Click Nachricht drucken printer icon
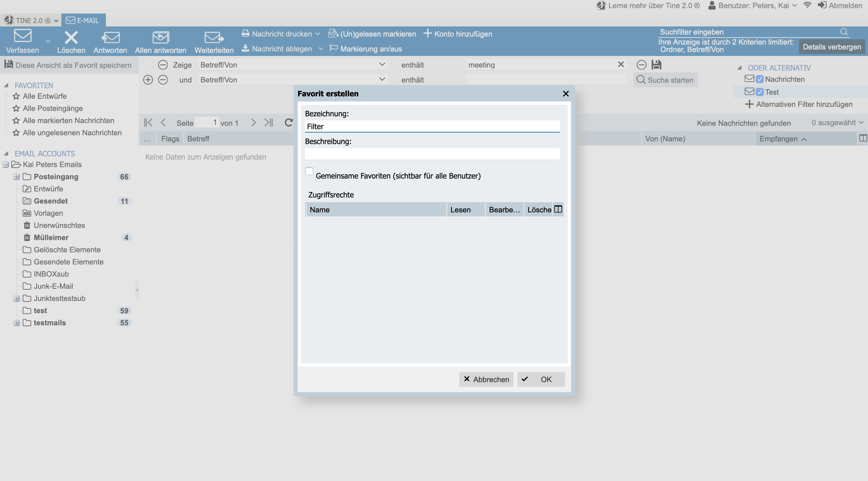This screenshot has height=481, width=868. click(245, 34)
